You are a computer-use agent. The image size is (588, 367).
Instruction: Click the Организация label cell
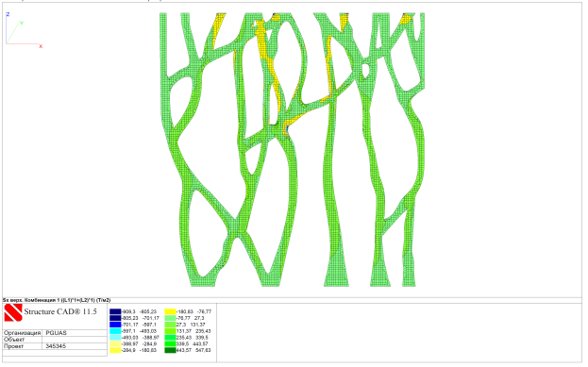(23, 333)
